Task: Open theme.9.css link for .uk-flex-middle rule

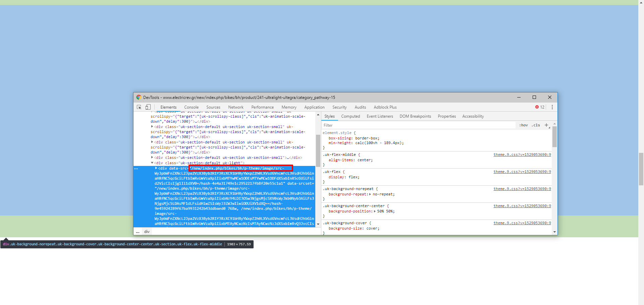Action: 522,155
